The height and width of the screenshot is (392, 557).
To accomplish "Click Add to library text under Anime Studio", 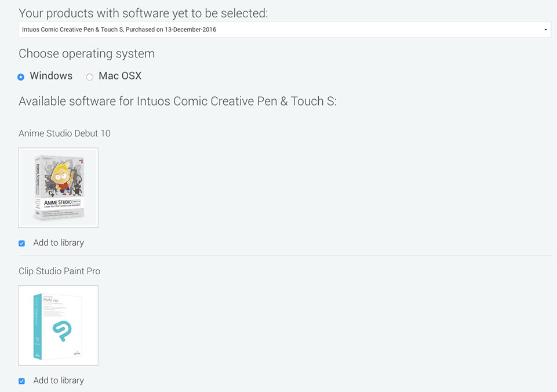I will pos(59,243).
